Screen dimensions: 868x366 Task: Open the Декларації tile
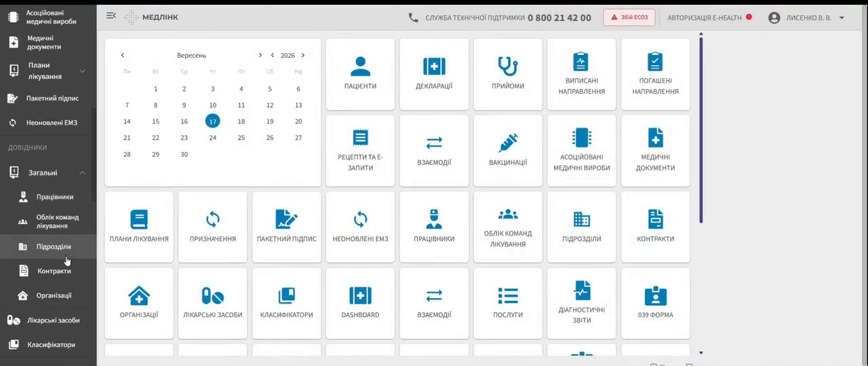pos(434,74)
